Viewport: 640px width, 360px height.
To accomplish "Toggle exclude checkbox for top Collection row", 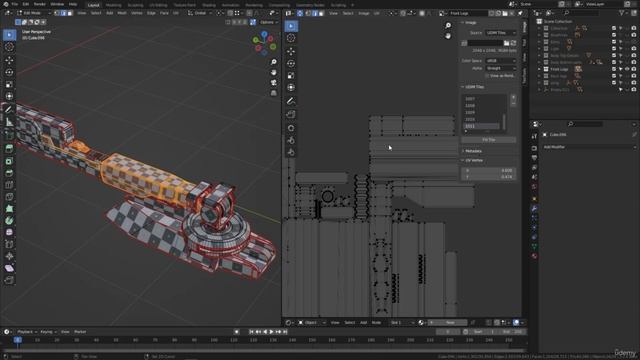I will coord(614,28).
